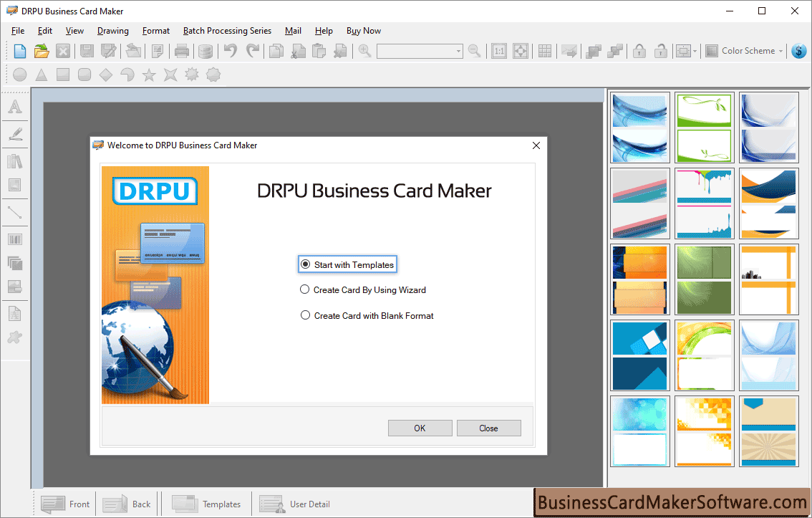The height and width of the screenshot is (518, 812).
Task: Click the Unlock open padlock icon
Action: [x=661, y=51]
